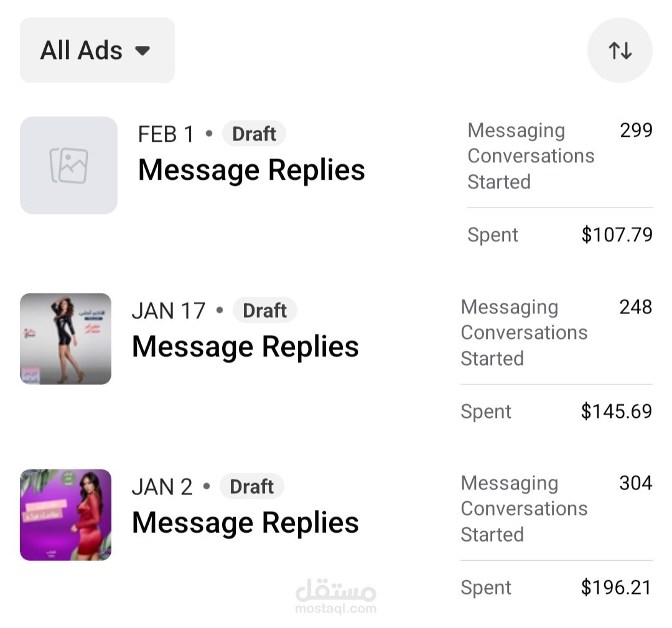The image size is (672, 628).
Task: Select the Feb 1 Message Replies ad title
Action: click(x=251, y=170)
